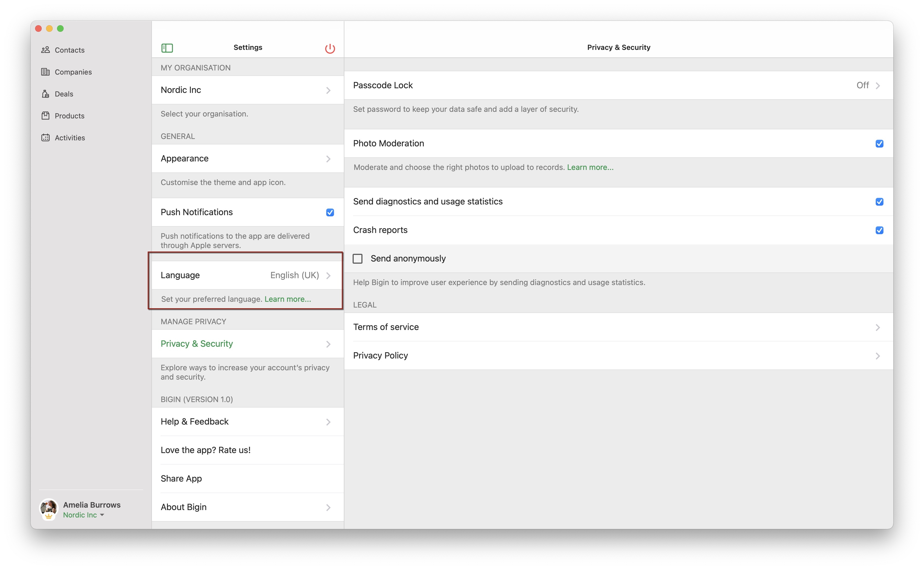Screen dimensions: 924x569
Task: Click the red power sign-out icon
Action: point(330,48)
